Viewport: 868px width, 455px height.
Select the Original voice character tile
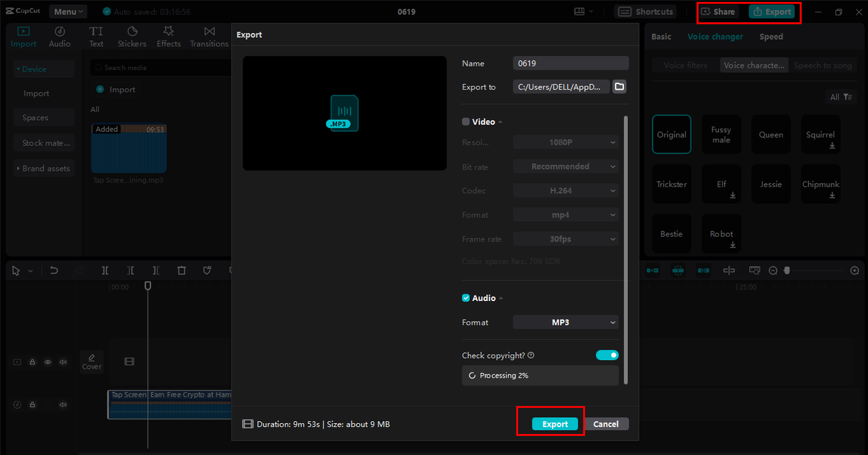pyautogui.click(x=672, y=134)
